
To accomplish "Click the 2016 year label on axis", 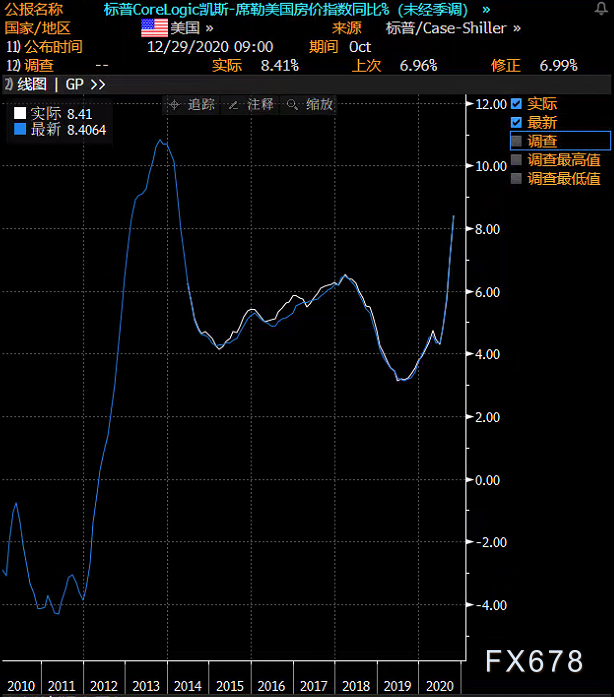I will [271, 686].
